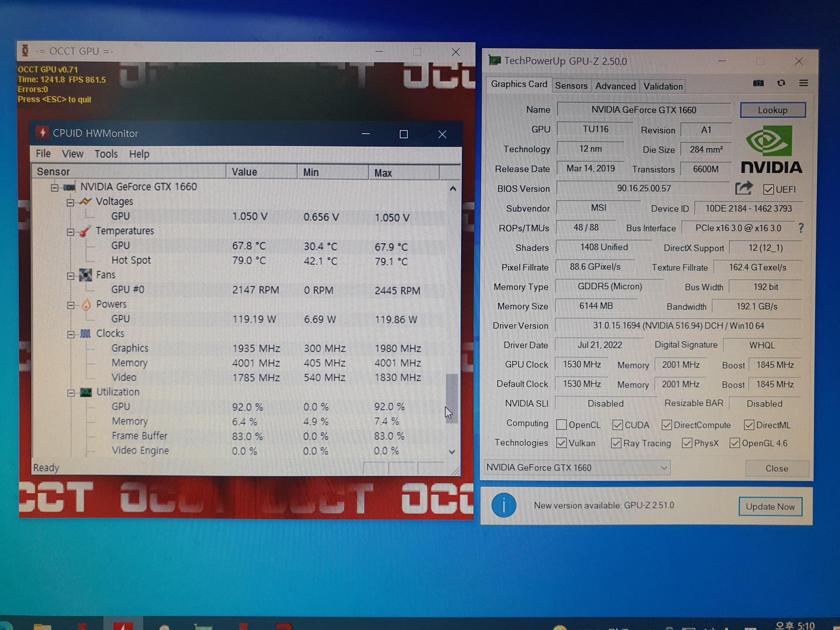The height and width of the screenshot is (630, 840).
Task: Click the GPU-Z title bar app icon
Action: 494,60
